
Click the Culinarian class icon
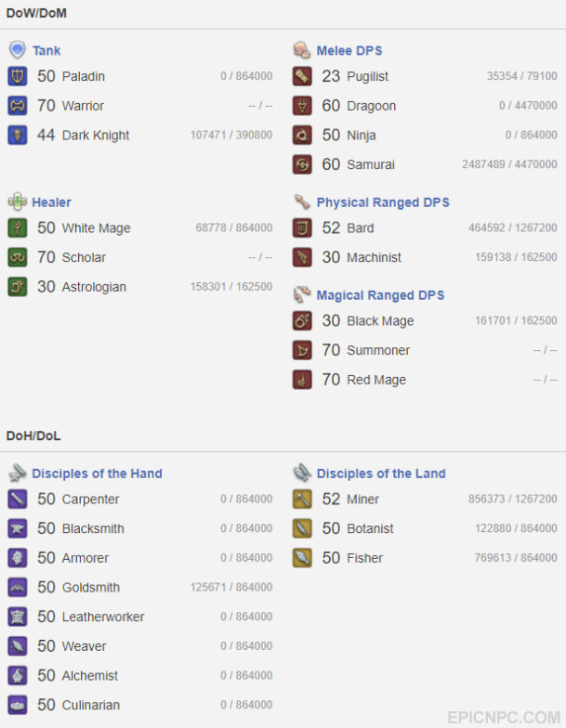[17, 705]
